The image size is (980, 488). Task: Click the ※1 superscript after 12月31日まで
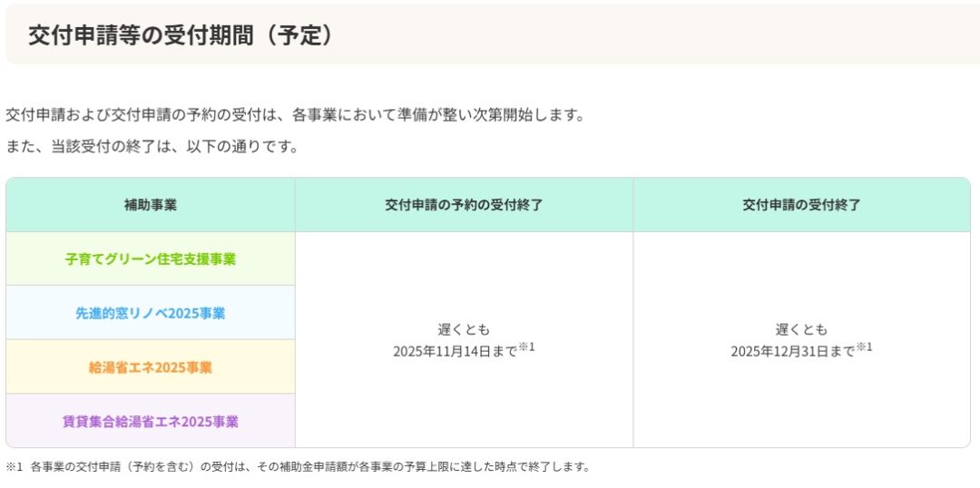(x=865, y=346)
